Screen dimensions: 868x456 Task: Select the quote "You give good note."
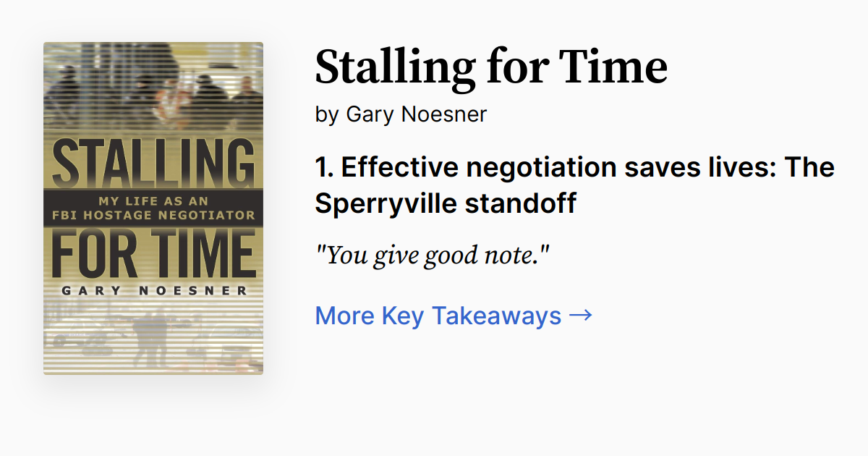click(x=433, y=255)
